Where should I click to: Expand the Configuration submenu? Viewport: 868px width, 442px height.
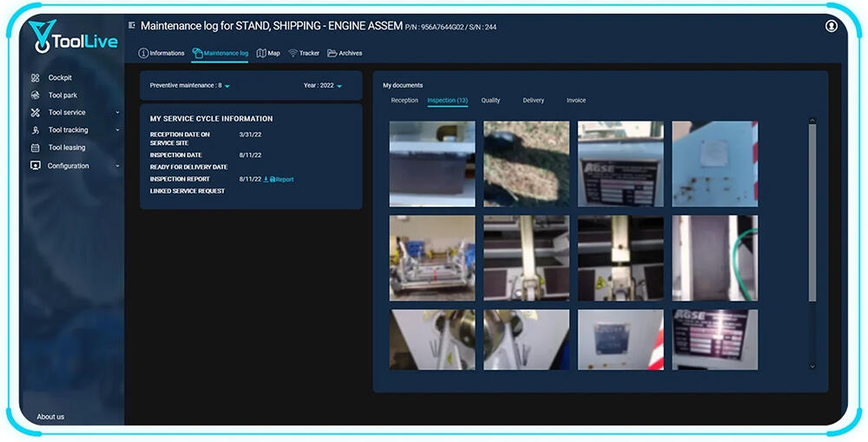[x=117, y=166]
